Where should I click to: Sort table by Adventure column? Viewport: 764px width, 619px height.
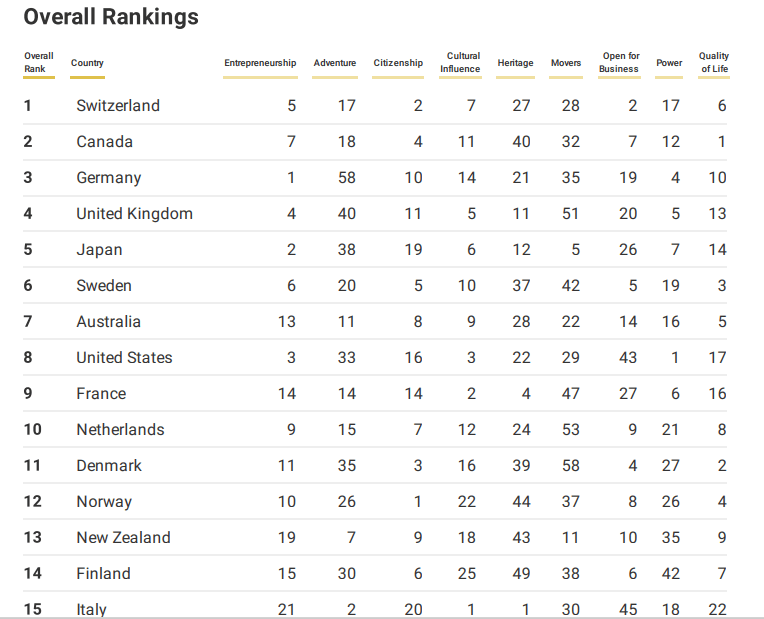(x=334, y=63)
